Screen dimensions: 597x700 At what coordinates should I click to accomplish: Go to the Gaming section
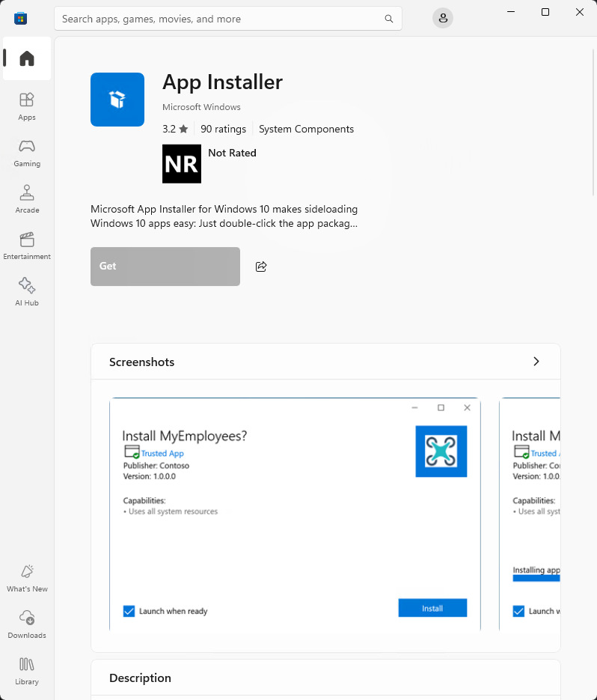tap(27, 153)
